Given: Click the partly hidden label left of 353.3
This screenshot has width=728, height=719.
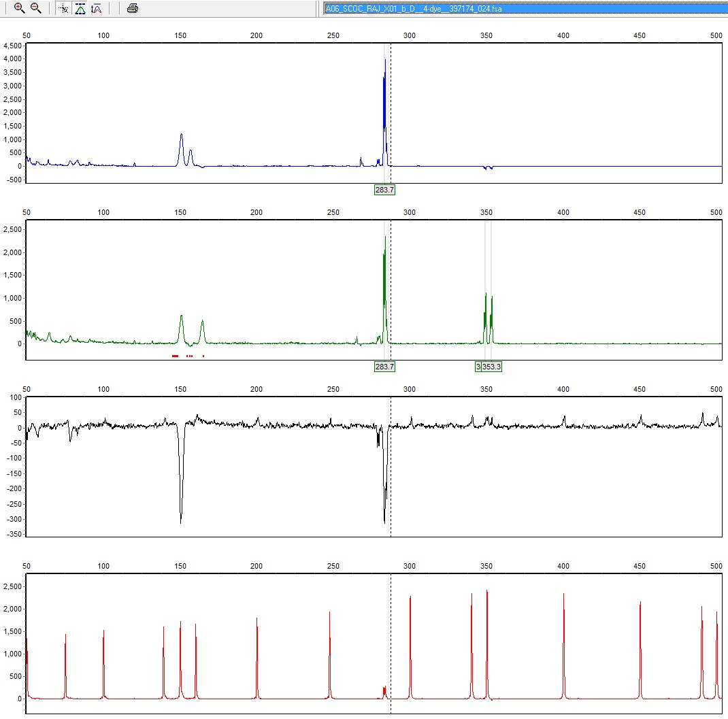Looking at the screenshot, I should point(478,367).
